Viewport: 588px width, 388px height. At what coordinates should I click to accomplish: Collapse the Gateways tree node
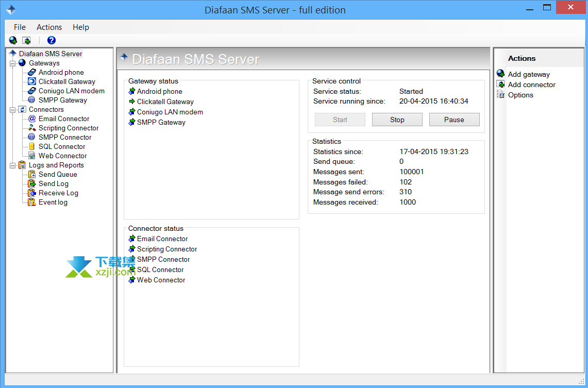point(13,63)
